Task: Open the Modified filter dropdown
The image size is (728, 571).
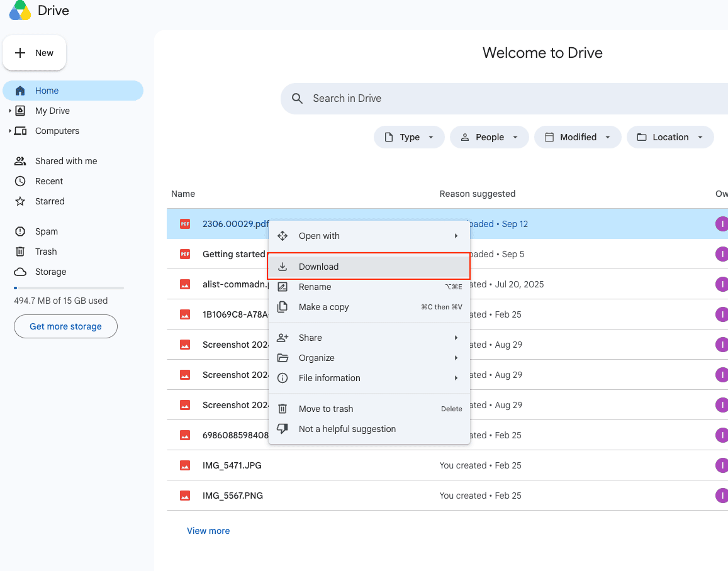Action: (x=578, y=137)
